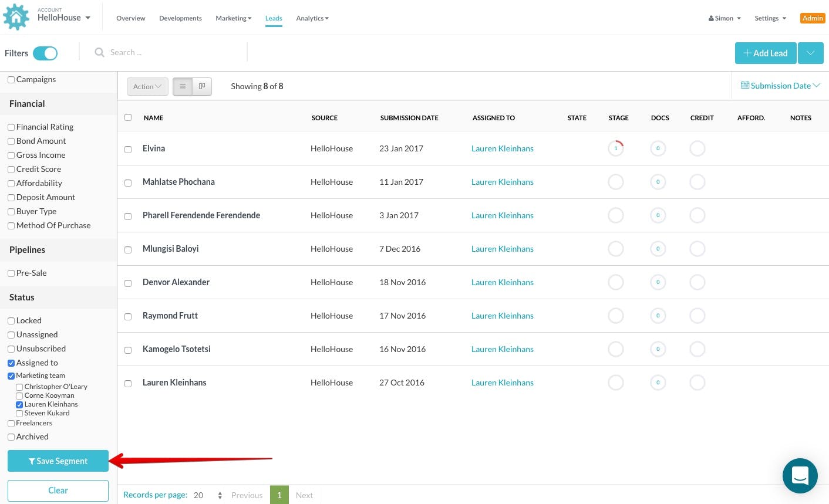This screenshot has width=829, height=504.
Task: Open credit circle for Elvina
Action: [697, 148]
